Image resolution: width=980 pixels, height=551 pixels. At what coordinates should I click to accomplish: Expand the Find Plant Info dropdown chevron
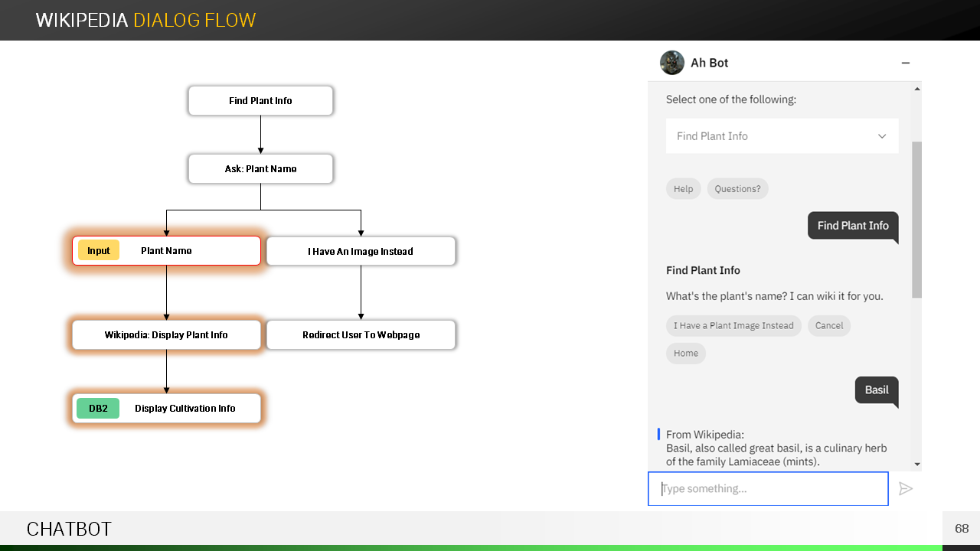pos(882,136)
